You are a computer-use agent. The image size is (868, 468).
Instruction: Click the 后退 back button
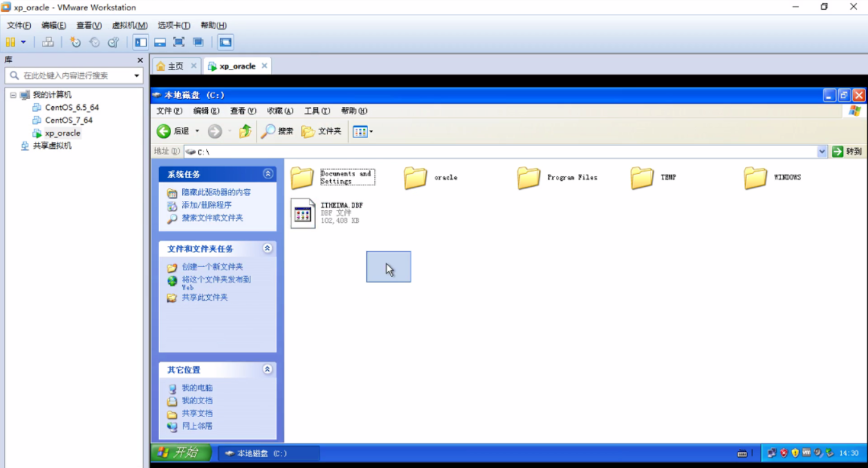coord(172,131)
